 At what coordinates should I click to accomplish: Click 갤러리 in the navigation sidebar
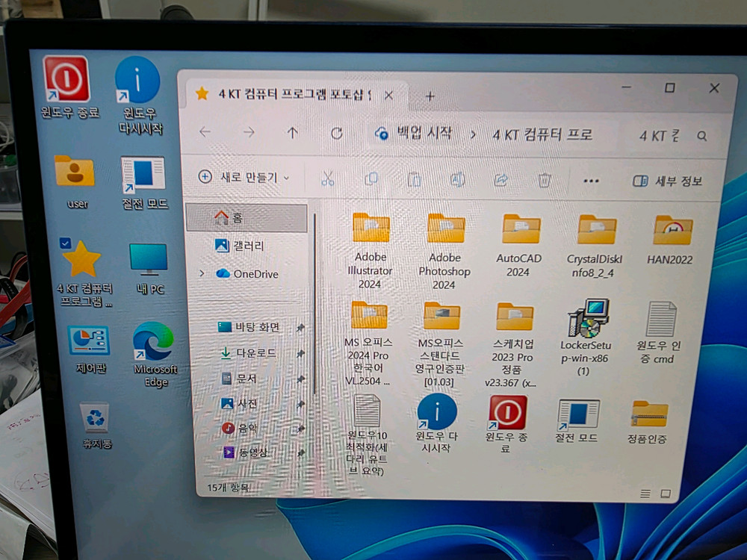(x=243, y=244)
